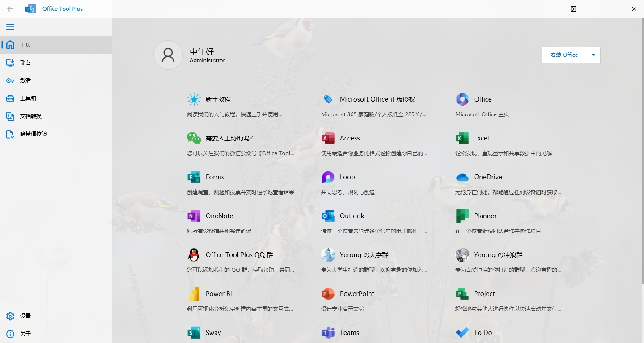Click description 设计专业演示文稿
Viewport: 644px width, 343px height.
343,309
